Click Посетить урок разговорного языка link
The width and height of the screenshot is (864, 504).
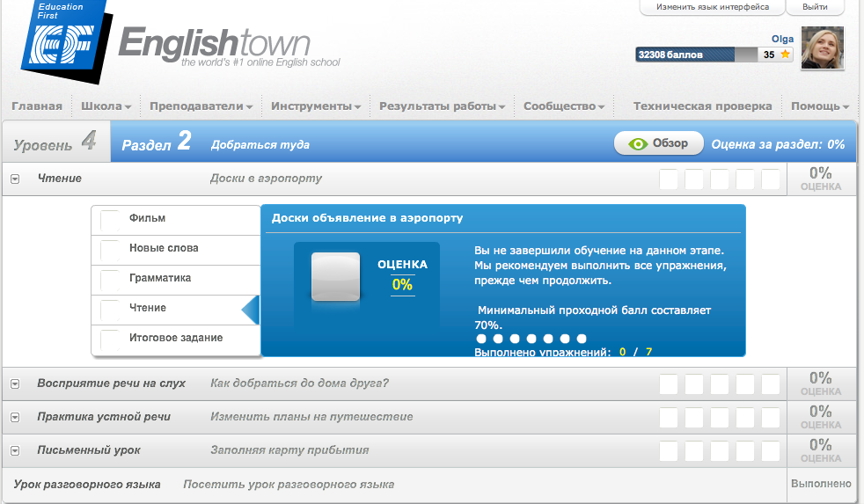pyautogui.click(x=289, y=484)
